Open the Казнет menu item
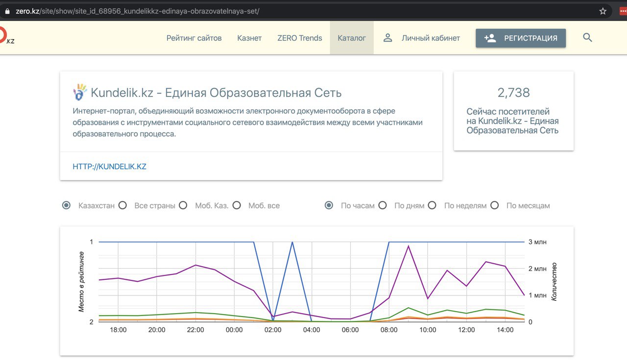The image size is (627, 364). pos(249,38)
